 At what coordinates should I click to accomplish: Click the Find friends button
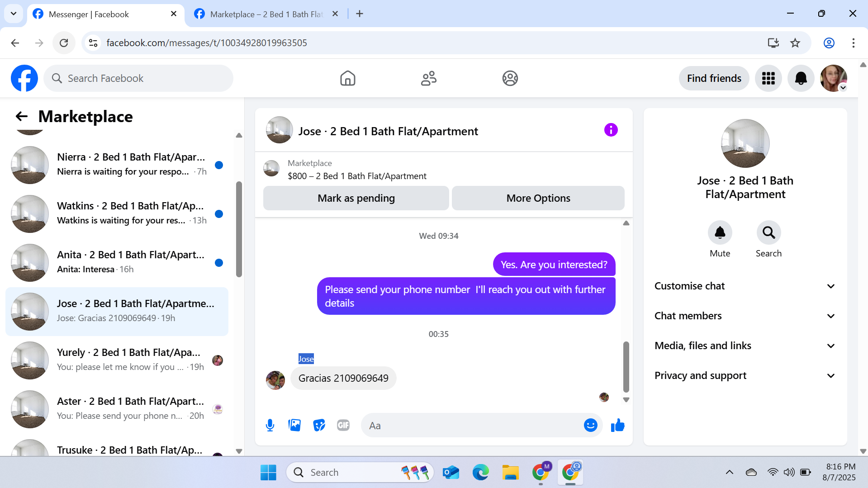(x=714, y=78)
